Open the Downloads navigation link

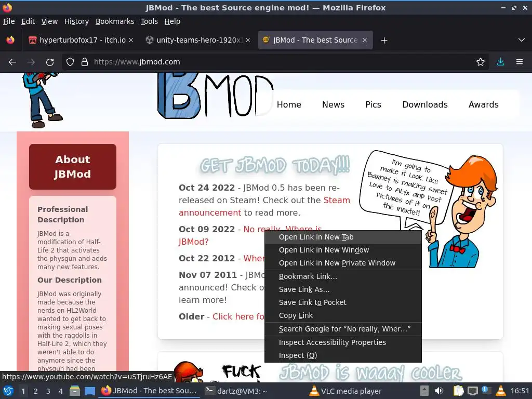[425, 105]
